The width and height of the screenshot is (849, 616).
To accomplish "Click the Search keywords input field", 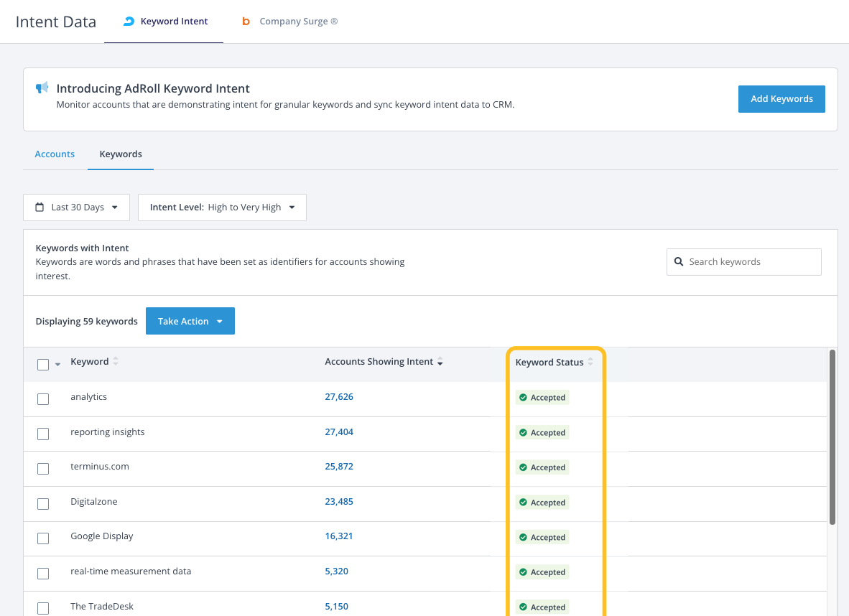I will pyautogui.click(x=751, y=262).
